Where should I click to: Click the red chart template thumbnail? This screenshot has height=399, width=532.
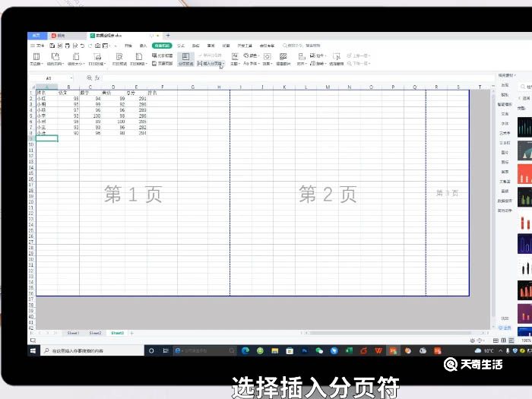524,174
